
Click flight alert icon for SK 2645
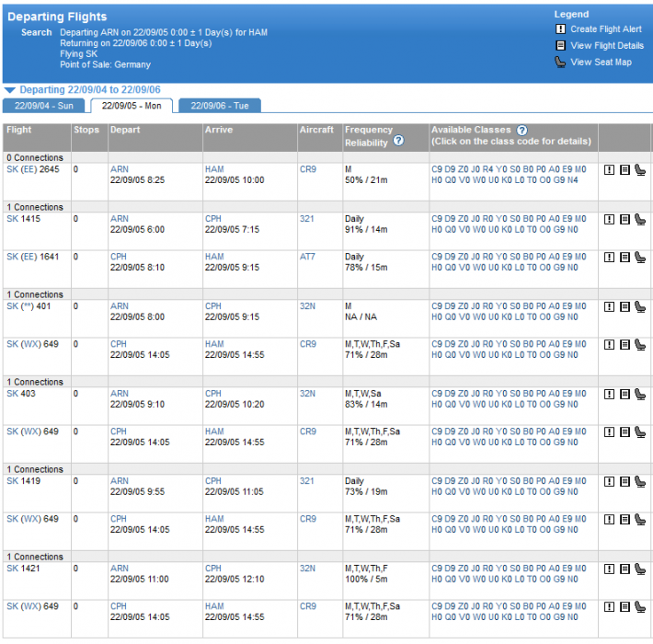(x=610, y=169)
